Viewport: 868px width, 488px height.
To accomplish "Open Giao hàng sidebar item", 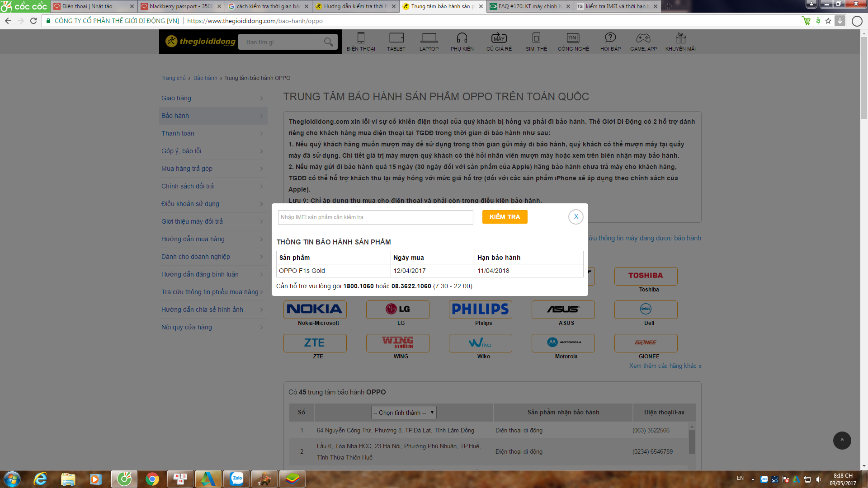I will [213, 98].
